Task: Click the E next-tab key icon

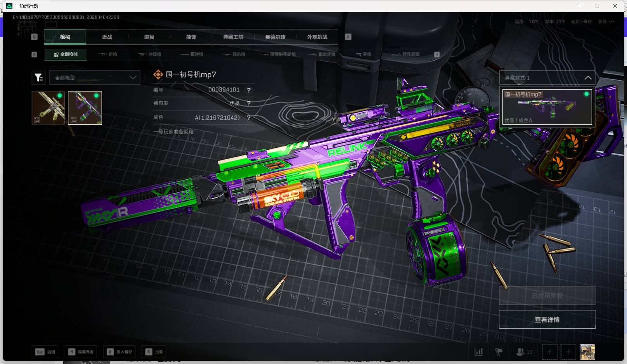Action: [348, 37]
